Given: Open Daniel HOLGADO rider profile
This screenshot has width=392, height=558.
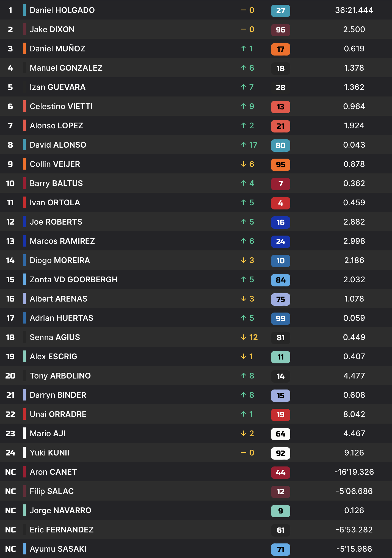Looking at the screenshot, I should (x=62, y=10).
